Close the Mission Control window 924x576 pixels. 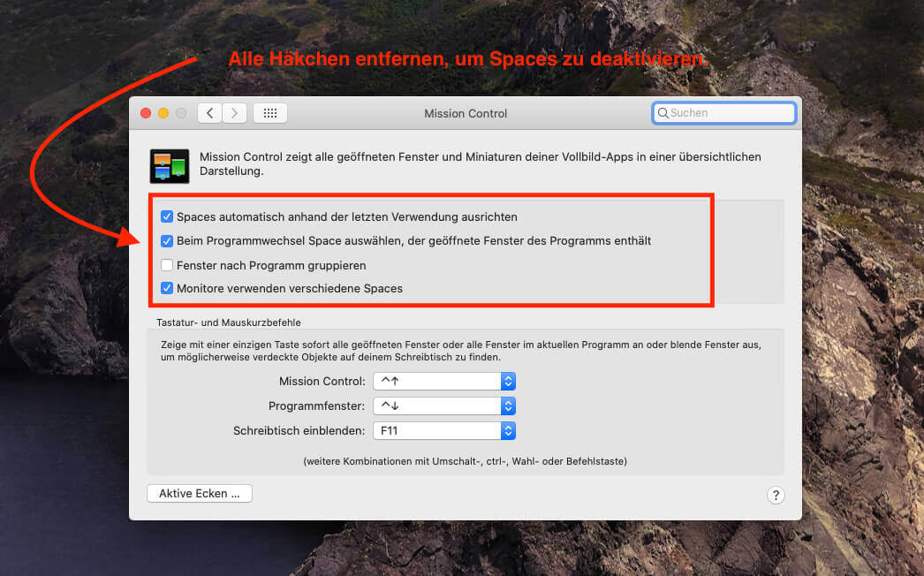[x=146, y=113]
